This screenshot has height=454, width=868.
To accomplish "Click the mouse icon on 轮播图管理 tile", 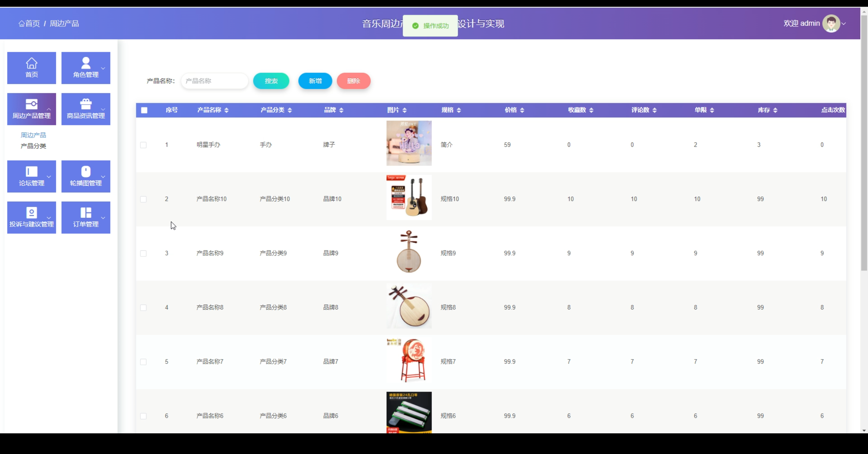I will click(86, 171).
